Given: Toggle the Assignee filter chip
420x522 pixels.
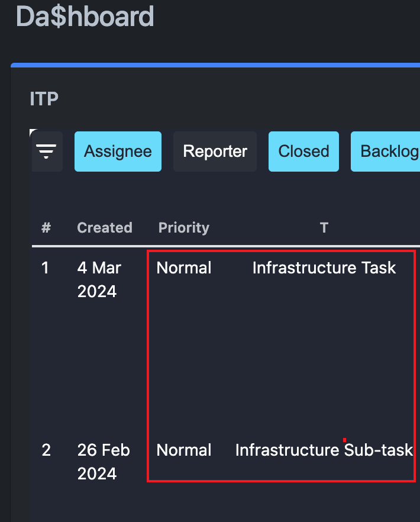Looking at the screenshot, I should [118, 152].
